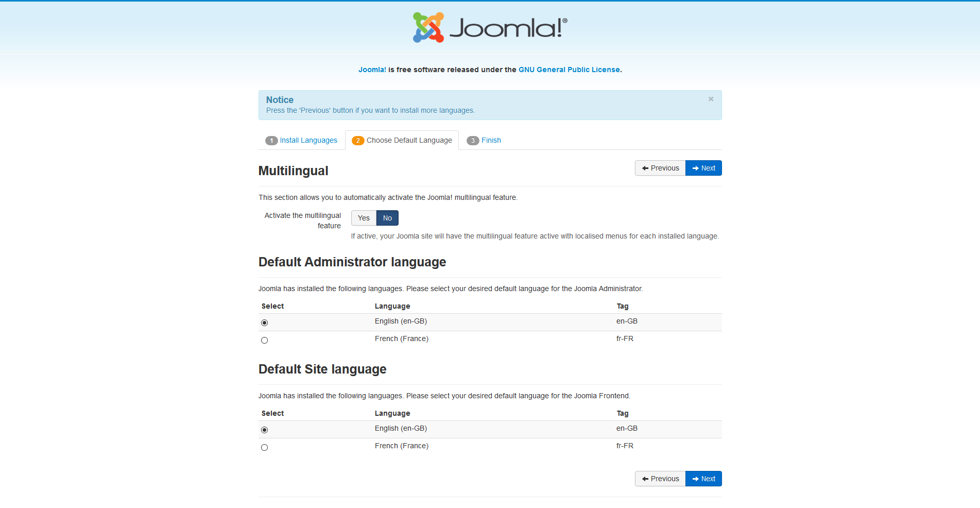Click the Joomla! logo in header
The width and height of the screenshot is (980, 508).
(490, 27)
